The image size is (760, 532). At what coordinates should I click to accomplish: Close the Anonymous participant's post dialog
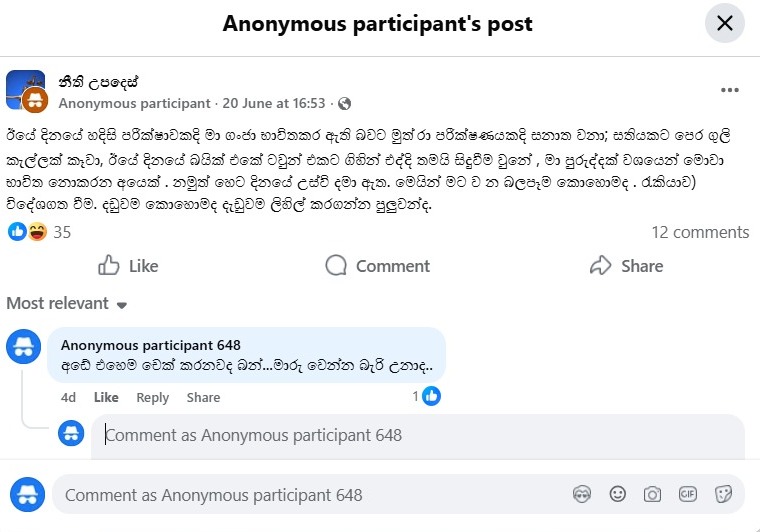725,23
